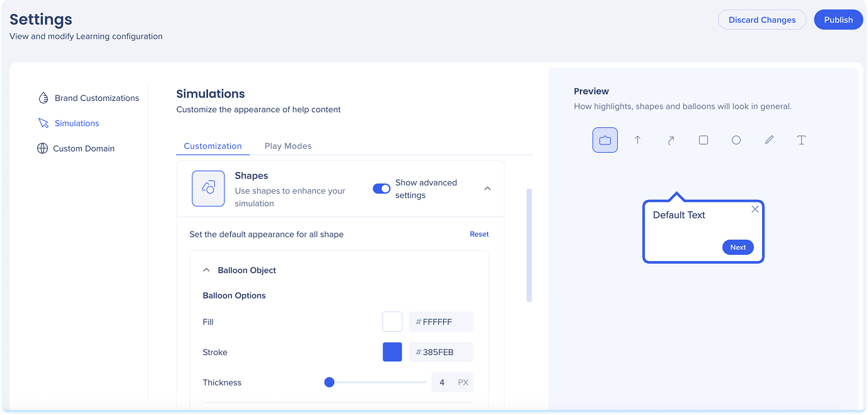Viewport: 868px width, 415px height.
Task: Select the curved arrow preview icon
Action: 671,140
